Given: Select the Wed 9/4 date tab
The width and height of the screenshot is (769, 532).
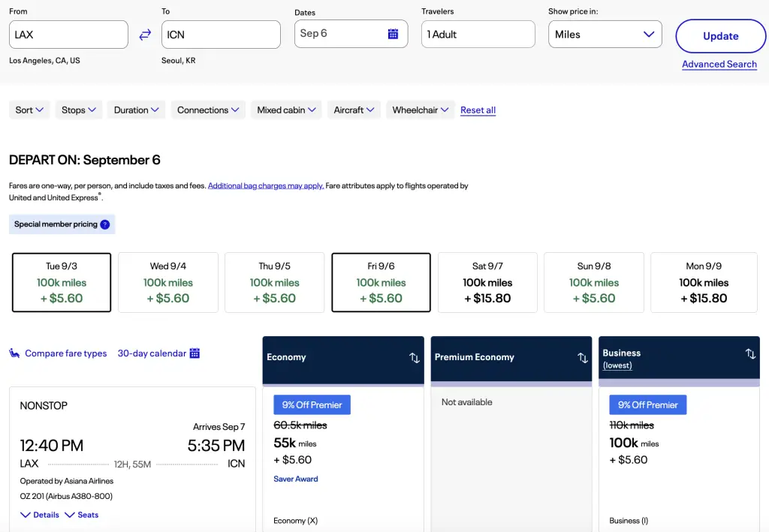Looking at the screenshot, I should coord(168,282).
